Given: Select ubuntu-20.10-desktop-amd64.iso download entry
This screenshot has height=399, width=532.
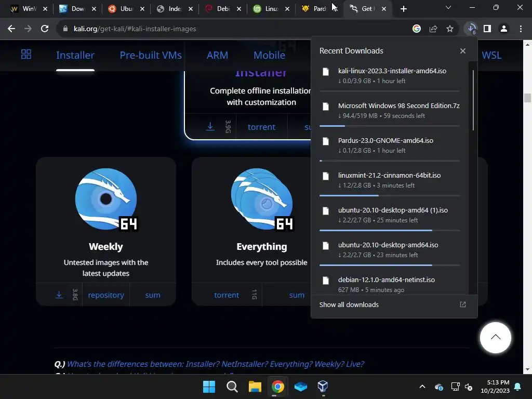Looking at the screenshot, I should (x=390, y=250).
